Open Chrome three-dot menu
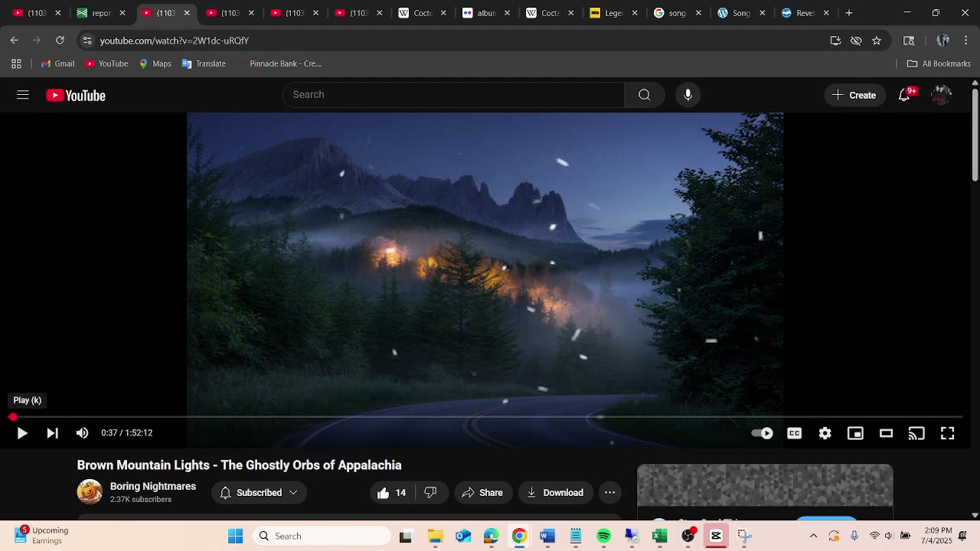 tap(965, 41)
